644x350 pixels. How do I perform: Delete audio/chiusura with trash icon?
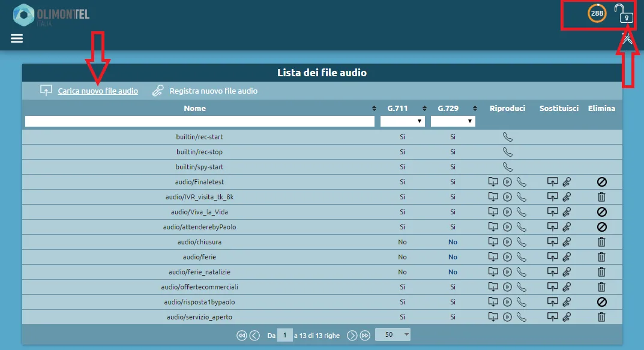(601, 242)
